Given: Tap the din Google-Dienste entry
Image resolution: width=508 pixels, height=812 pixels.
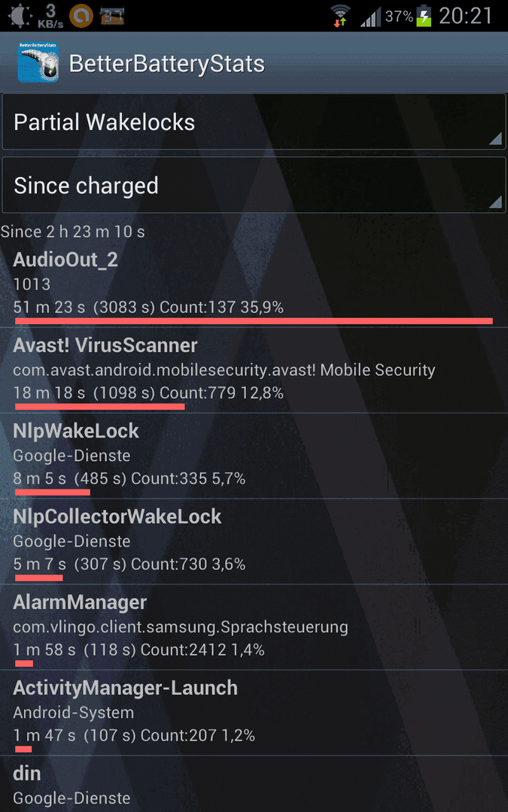Looking at the screenshot, I should coord(254,784).
